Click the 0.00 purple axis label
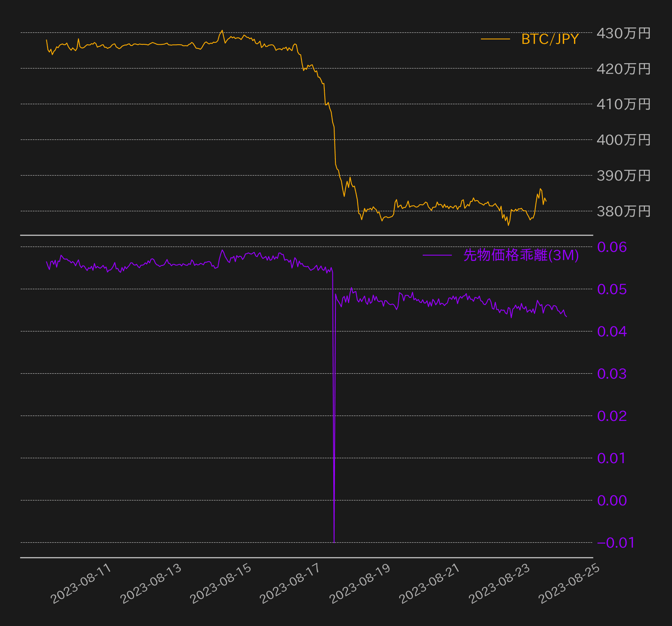This screenshot has height=626, width=672. coord(612,500)
